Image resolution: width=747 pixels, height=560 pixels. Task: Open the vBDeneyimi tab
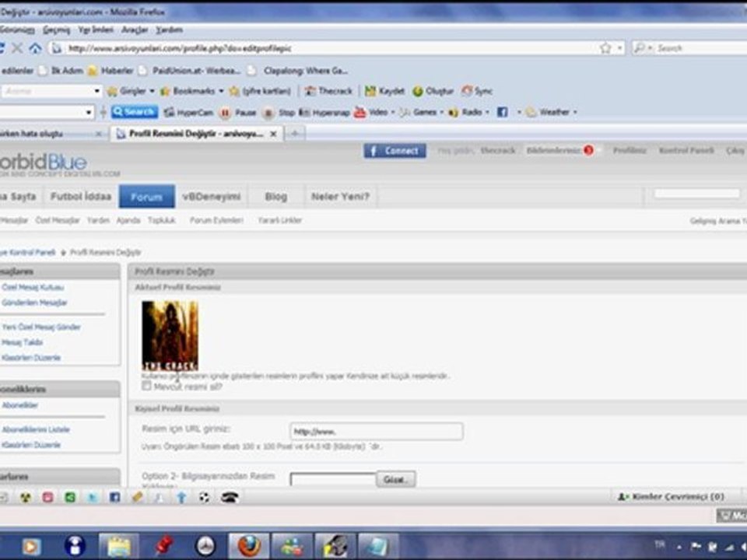pyautogui.click(x=212, y=196)
